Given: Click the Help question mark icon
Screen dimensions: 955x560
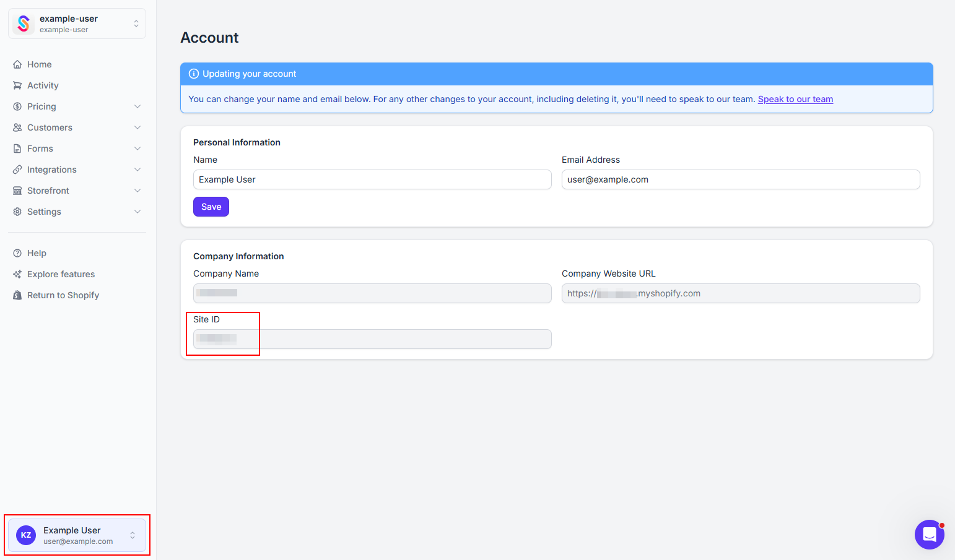Looking at the screenshot, I should (17, 253).
